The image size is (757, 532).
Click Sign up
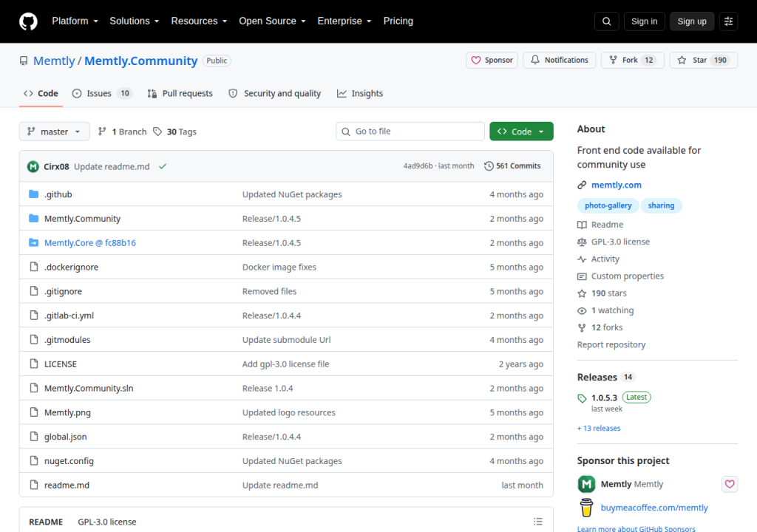[692, 21]
